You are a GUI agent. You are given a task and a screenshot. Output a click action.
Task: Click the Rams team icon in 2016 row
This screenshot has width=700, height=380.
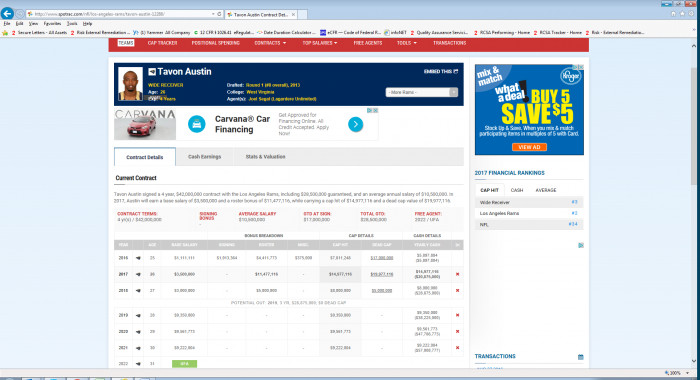(x=138, y=258)
